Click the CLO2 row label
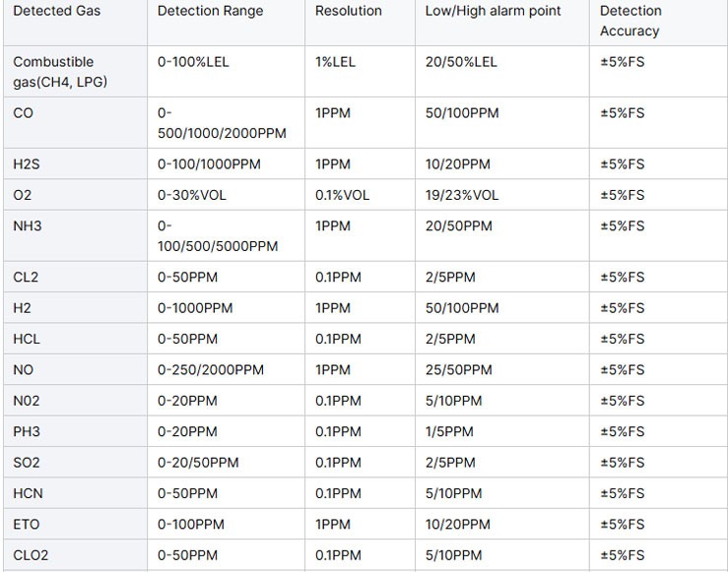The width and height of the screenshot is (728, 572). 31,555
